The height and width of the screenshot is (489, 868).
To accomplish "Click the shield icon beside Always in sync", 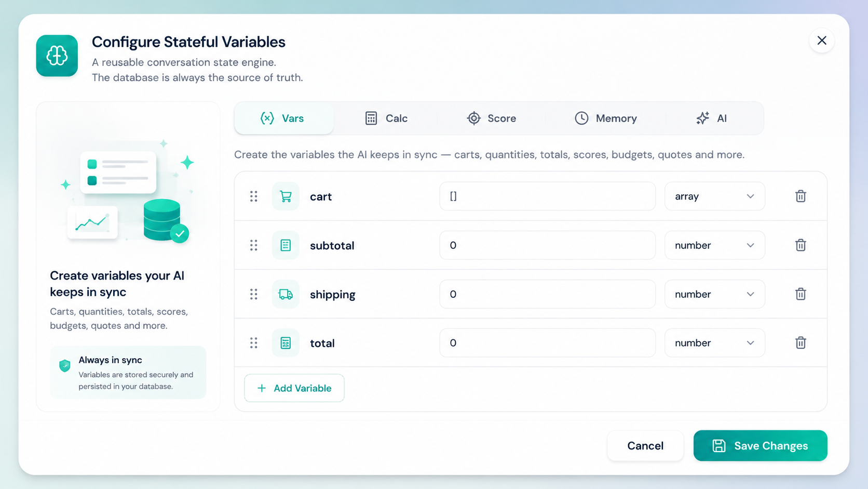I will [65, 366].
